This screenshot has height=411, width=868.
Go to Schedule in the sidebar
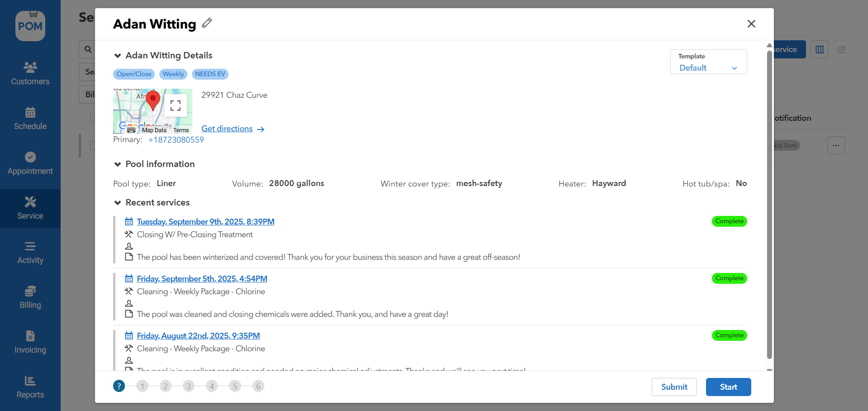[x=30, y=118]
